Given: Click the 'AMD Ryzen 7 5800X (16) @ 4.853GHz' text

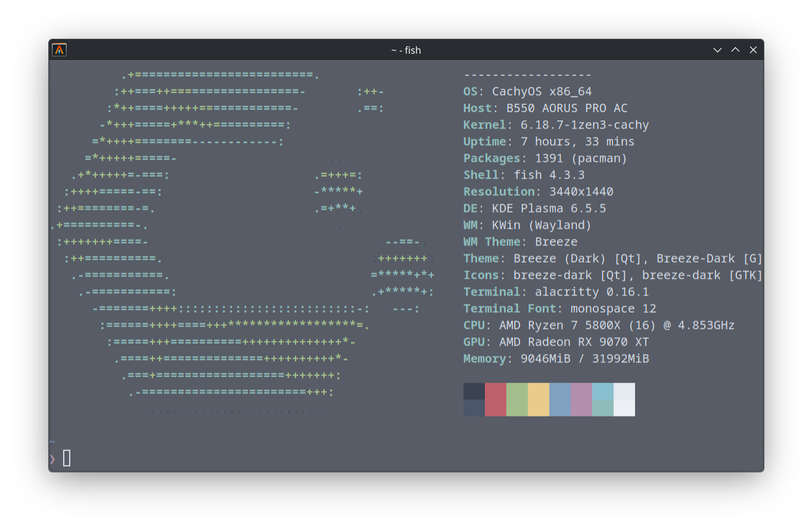Looking at the screenshot, I should (617, 325).
